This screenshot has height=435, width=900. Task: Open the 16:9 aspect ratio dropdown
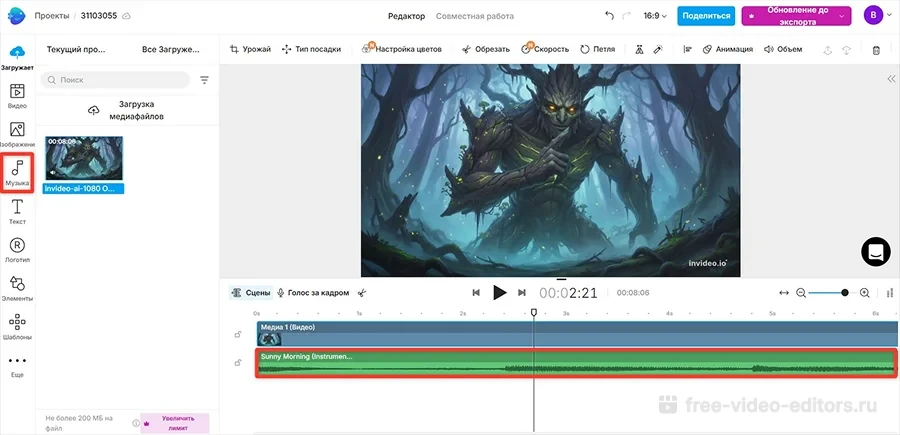tap(655, 16)
